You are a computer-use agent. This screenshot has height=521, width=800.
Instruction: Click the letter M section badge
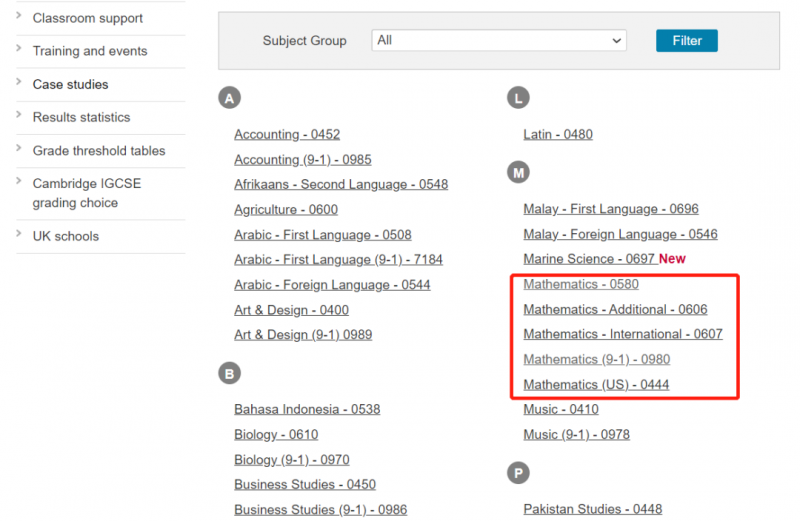[x=518, y=172]
